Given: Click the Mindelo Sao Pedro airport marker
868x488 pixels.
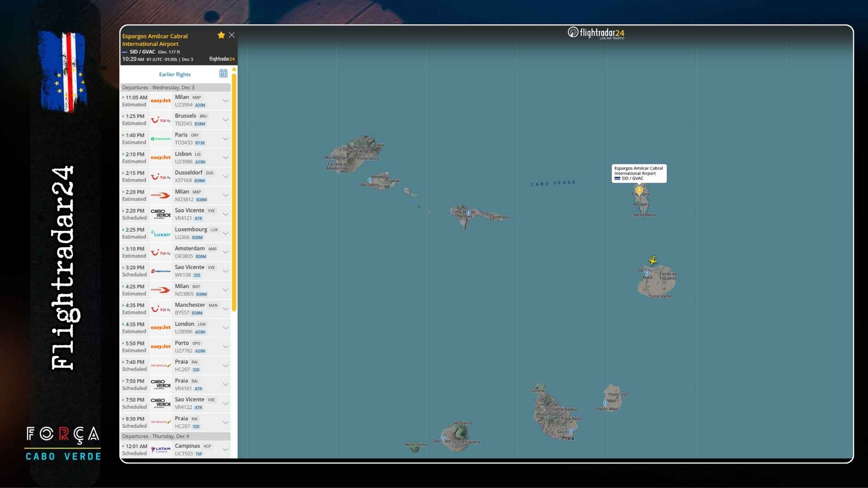Looking at the screenshot, I should (x=370, y=180).
